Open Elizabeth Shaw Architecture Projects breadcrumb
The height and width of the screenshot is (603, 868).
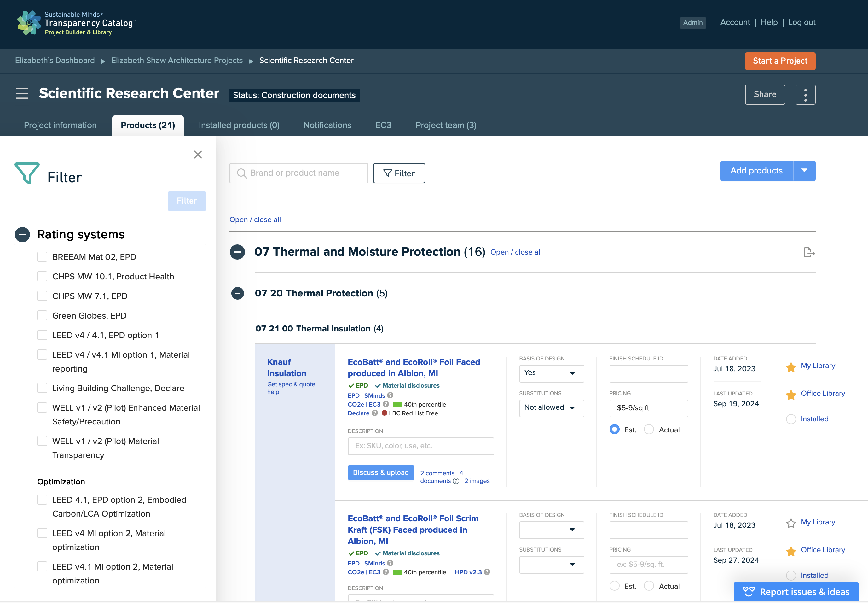point(177,61)
